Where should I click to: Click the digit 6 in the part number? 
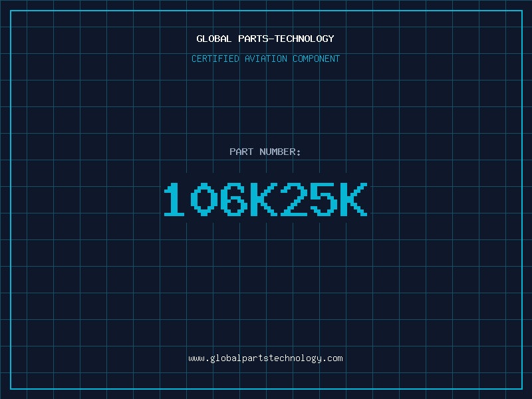233,199
